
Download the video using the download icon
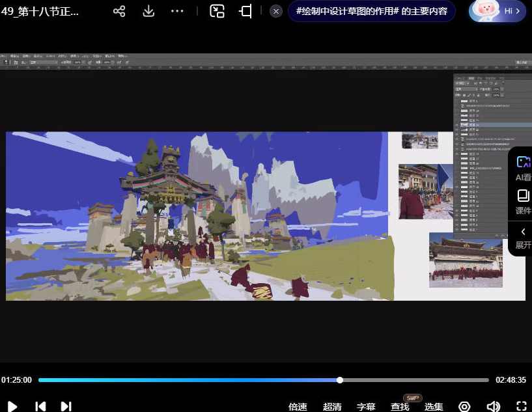click(x=148, y=12)
